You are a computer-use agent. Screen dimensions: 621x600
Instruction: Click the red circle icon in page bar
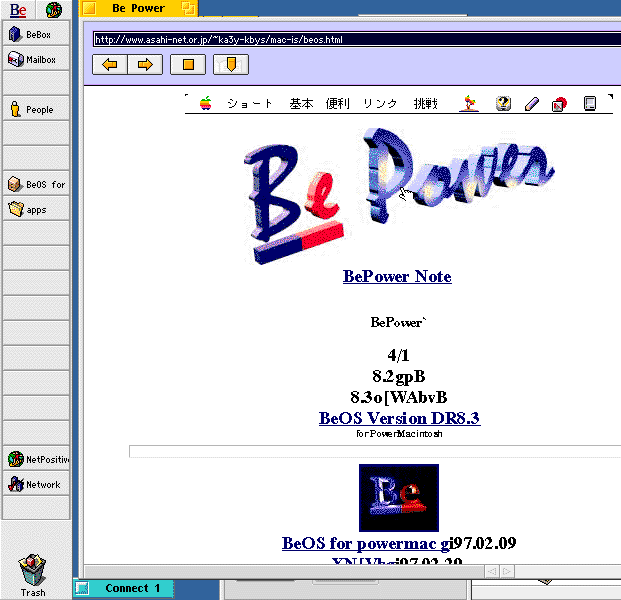(x=559, y=105)
